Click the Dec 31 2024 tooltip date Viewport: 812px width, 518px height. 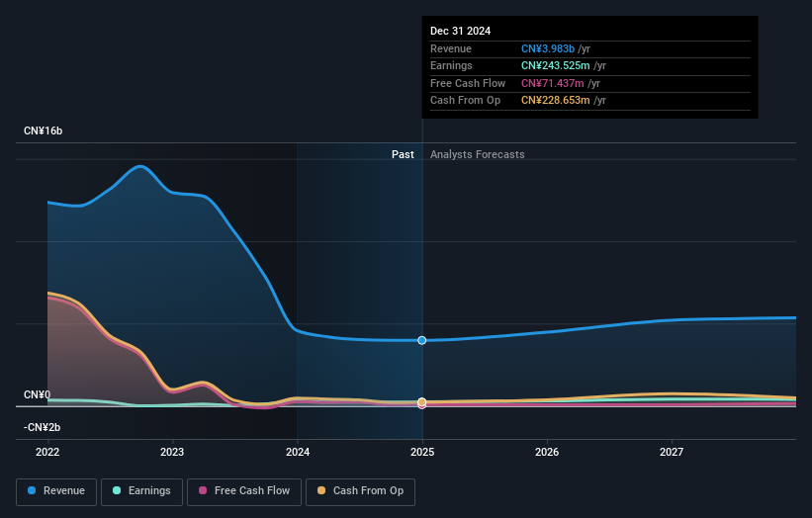[x=460, y=31]
